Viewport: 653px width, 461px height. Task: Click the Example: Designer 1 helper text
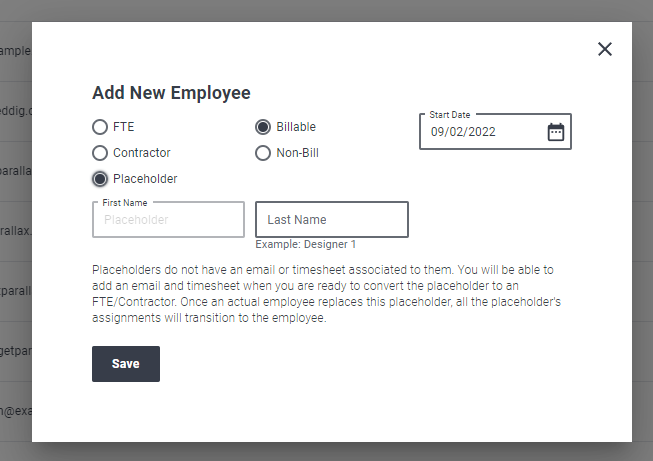[x=306, y=244]
